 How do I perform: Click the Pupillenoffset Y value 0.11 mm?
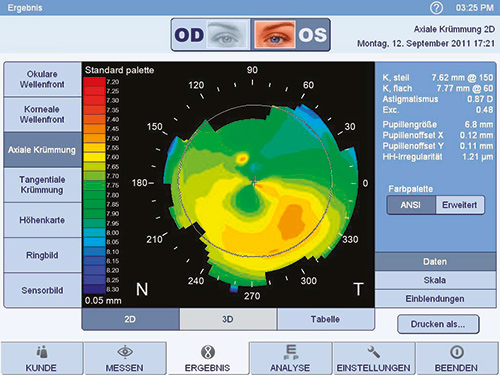pyautogui.click(x=476, y=146)
